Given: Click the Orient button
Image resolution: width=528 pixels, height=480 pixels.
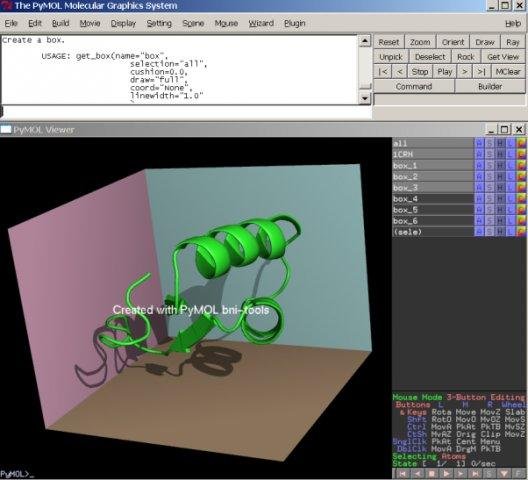Looking at the screenshot, I should coord(453,42).
